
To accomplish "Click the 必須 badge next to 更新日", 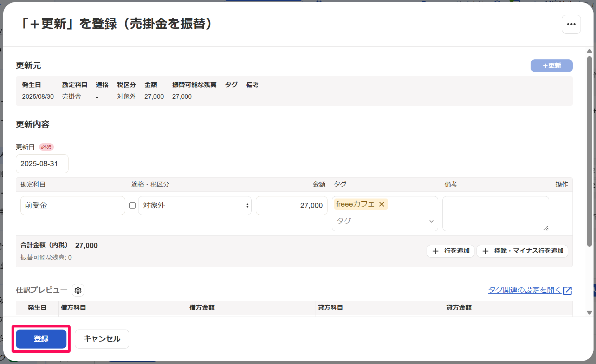I will click(x=46, y=147).
